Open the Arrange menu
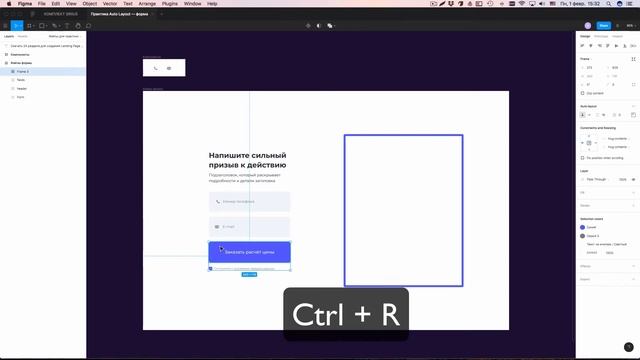Image resolution: width=640 pixels, height=360 pixels. point(147,4)
